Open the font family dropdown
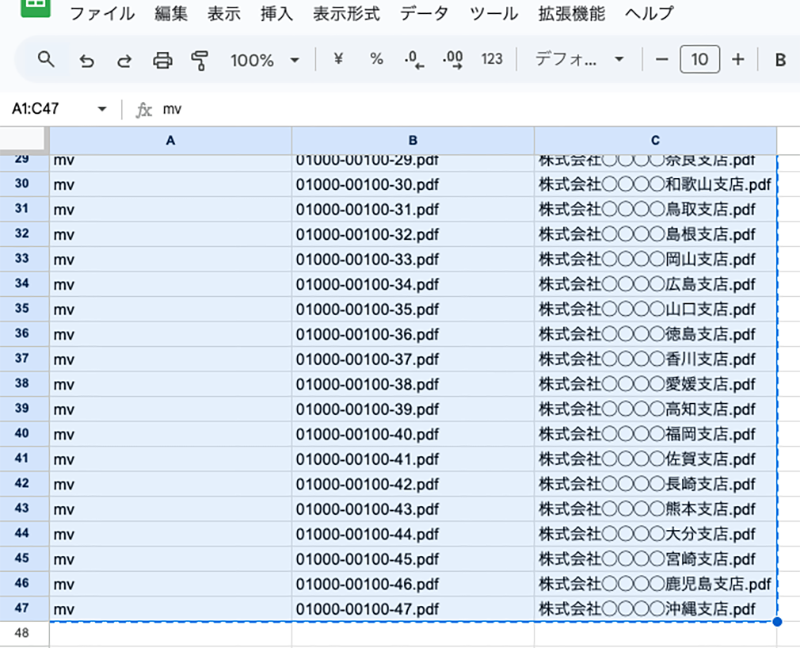Screen dimensions: 800x648 (579, 60)
